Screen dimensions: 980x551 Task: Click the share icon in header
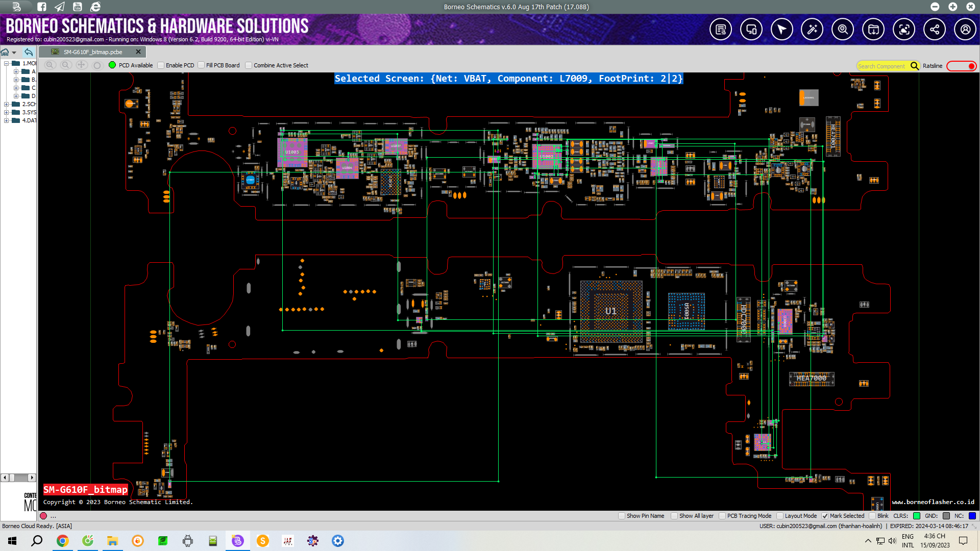935,30
